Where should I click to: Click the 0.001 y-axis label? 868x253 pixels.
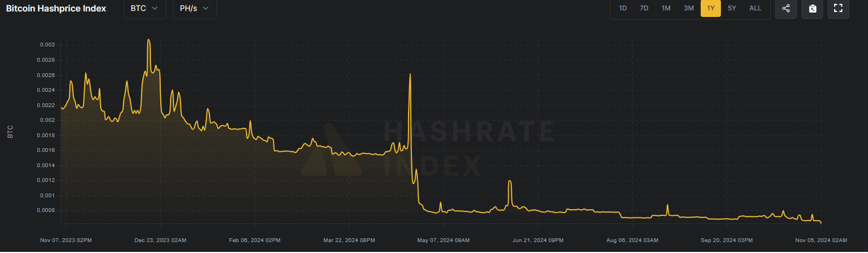click(48, 196)
